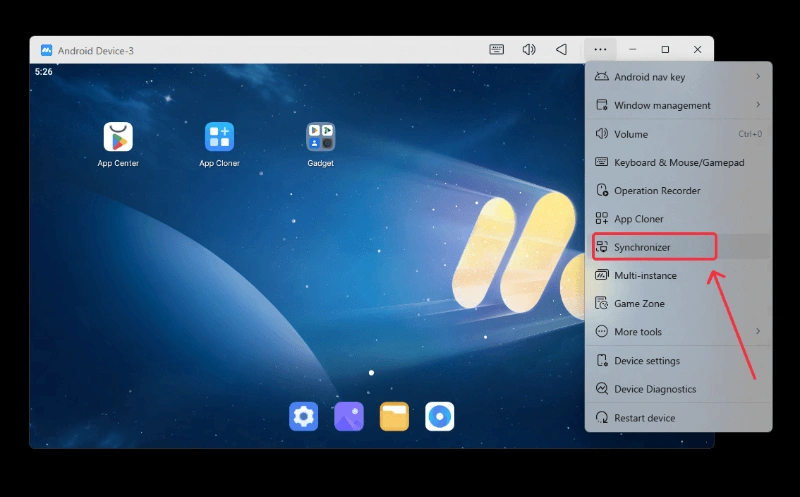Click the App Cloner grid icon in menu

coord(602,218)
